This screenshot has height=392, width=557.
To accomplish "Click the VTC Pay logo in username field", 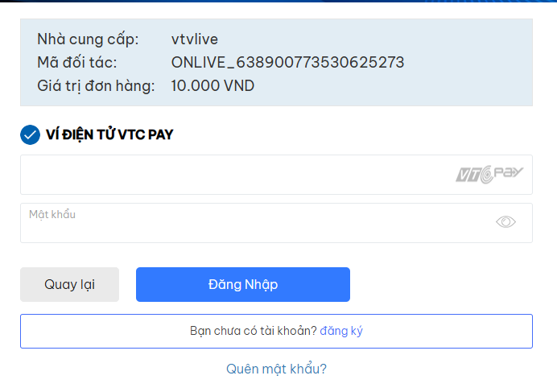I will point(489,175).
